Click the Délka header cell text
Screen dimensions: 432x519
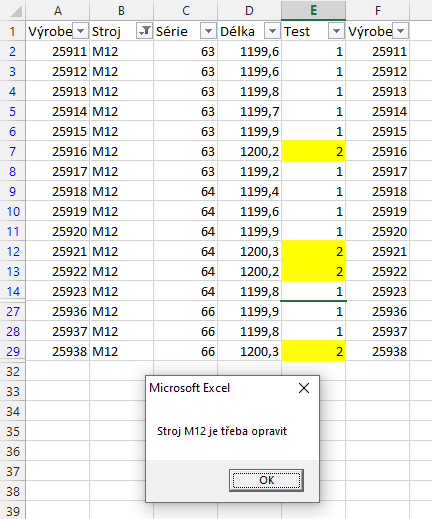[237, 31]
